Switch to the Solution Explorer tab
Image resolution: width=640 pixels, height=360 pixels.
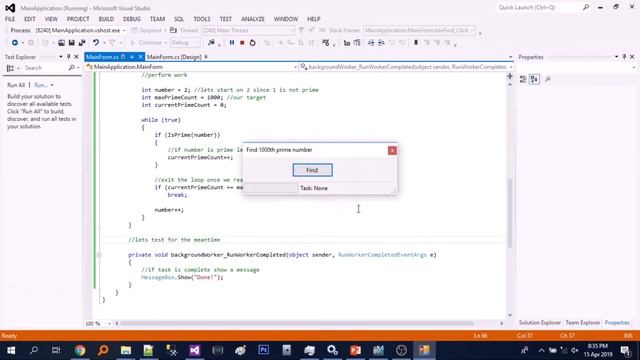(540, 322)
